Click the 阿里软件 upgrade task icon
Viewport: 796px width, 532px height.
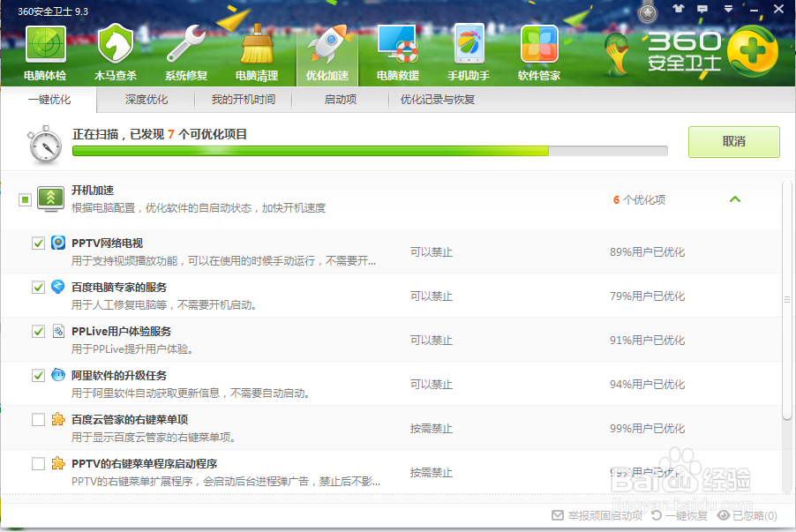point(58,375)
